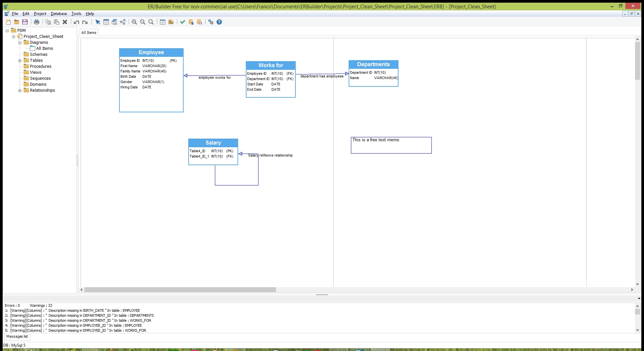Choose the add table tool

[106, 22]
